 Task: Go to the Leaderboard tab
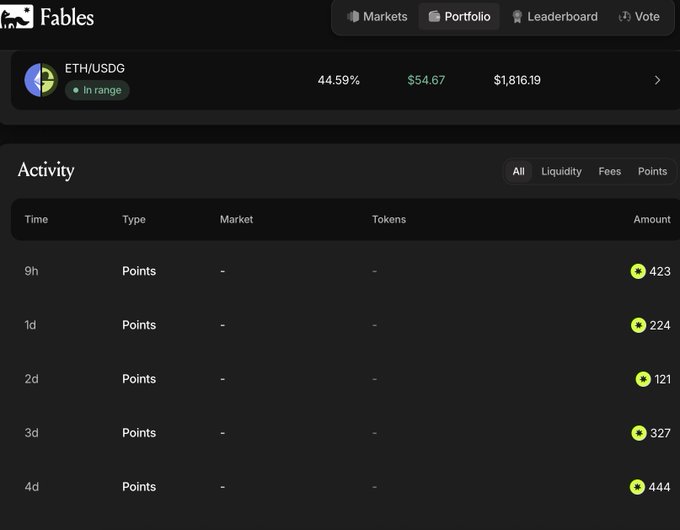[555, 16]
